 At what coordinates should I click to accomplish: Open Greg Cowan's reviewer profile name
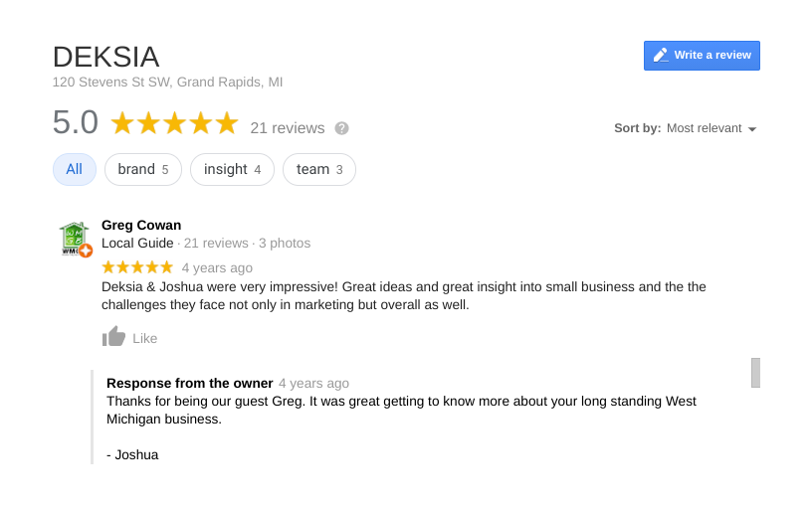click(x=141, y=225)
